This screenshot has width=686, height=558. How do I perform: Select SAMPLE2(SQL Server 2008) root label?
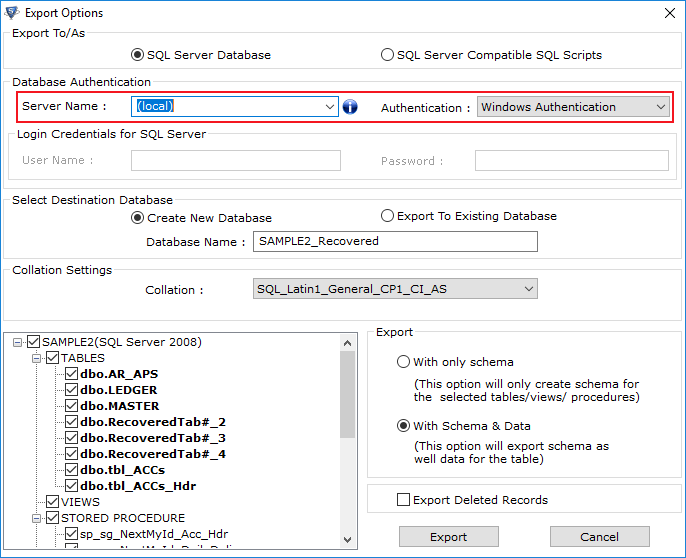122,342
